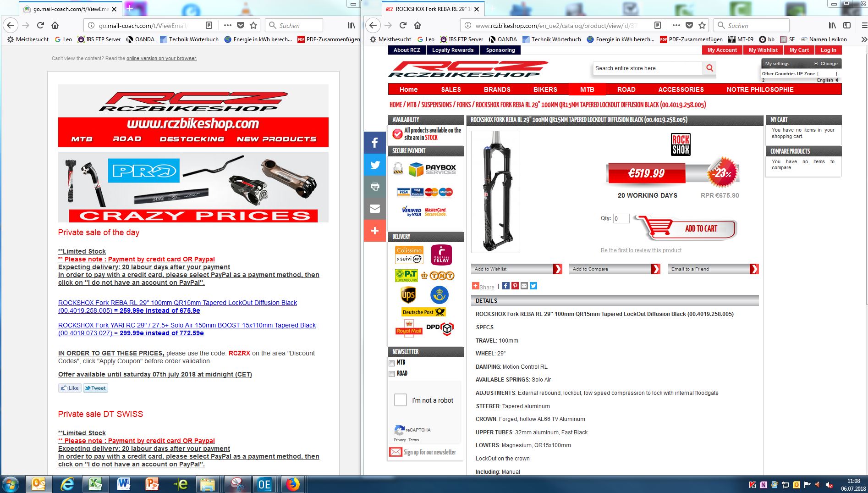This screenshot has width=868, height=493.
Task: Click the orange plus share icon
Action: pos(375,231)
